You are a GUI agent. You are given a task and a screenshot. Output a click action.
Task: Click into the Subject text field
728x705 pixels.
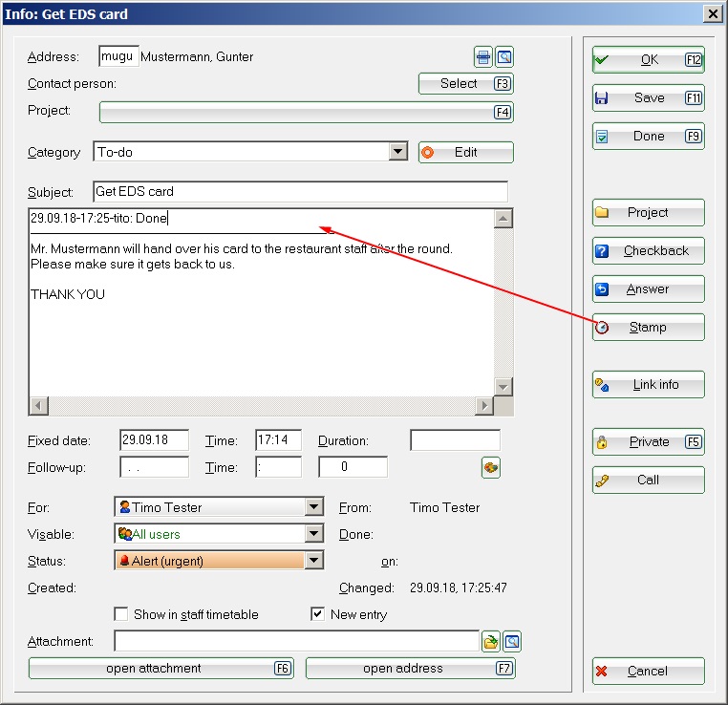pyautogui.click(x=300, y=191)
